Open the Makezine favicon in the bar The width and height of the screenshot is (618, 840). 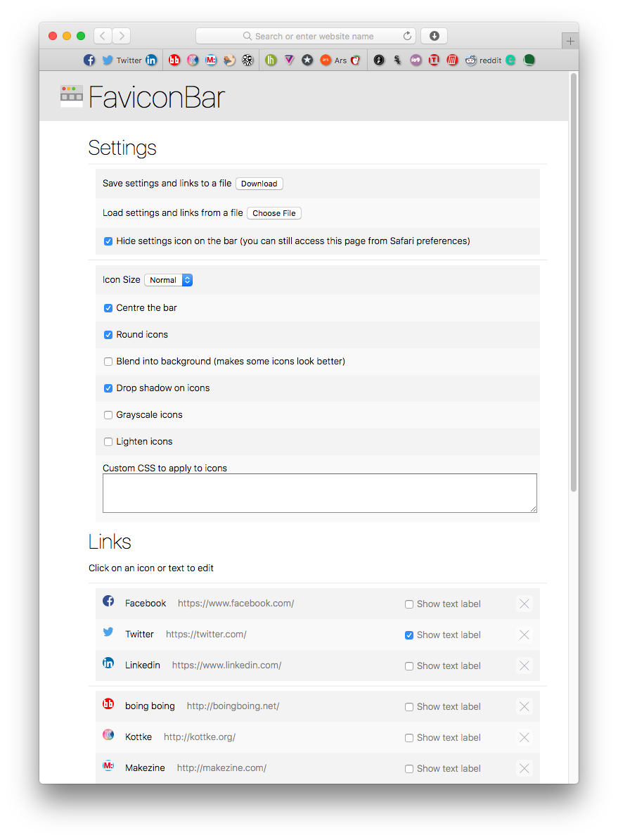(211, 60)
